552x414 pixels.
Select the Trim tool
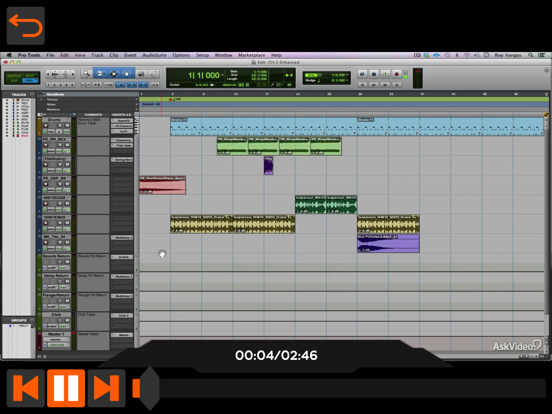point(100,74)
